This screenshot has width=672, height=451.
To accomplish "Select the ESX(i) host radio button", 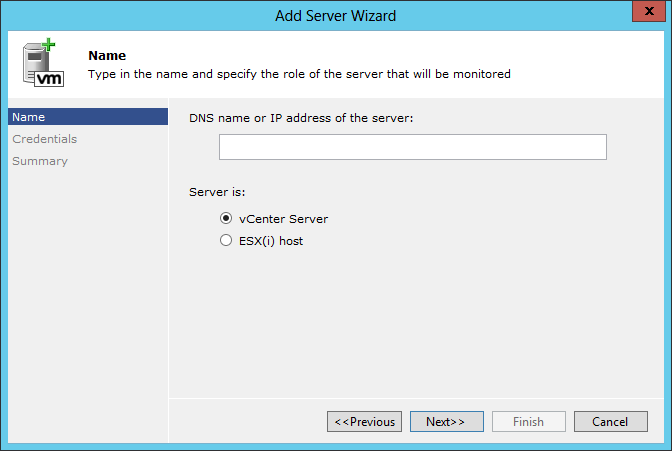I will pos(226,240).
